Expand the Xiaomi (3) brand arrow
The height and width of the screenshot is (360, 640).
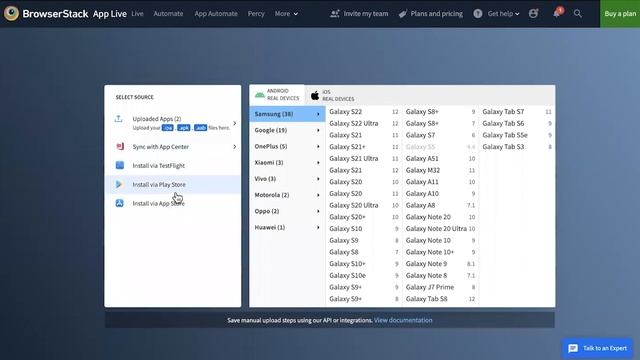pyautogui.click(x=318, y=162)
